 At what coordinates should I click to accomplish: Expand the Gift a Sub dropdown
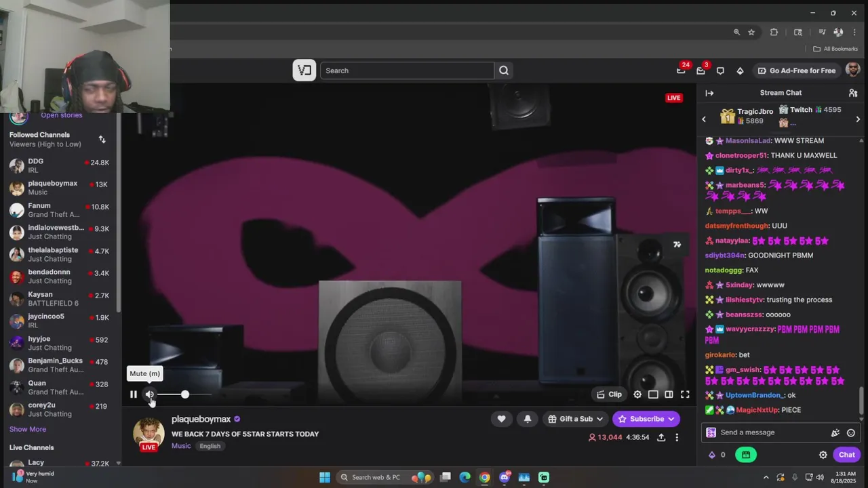pyautogui.click(x=576, y=419)
